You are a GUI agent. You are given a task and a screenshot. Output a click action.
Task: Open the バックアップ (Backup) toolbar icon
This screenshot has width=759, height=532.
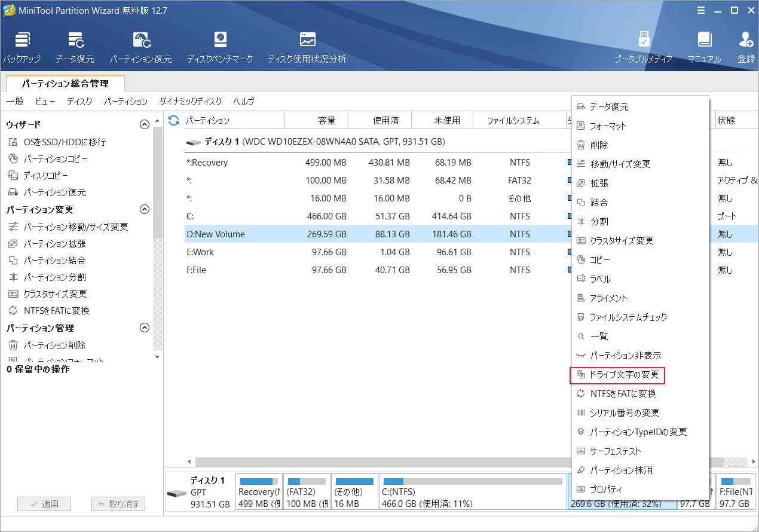22,47
